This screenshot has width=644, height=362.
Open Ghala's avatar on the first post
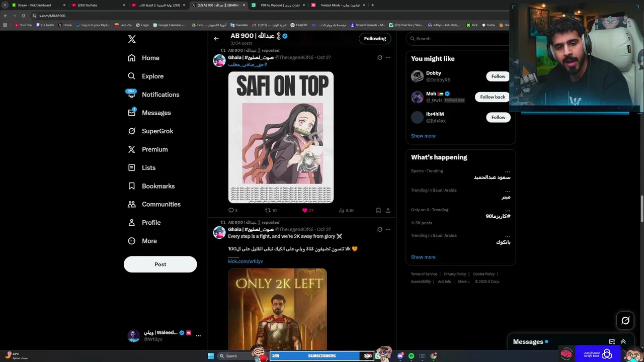click(219, 61)
